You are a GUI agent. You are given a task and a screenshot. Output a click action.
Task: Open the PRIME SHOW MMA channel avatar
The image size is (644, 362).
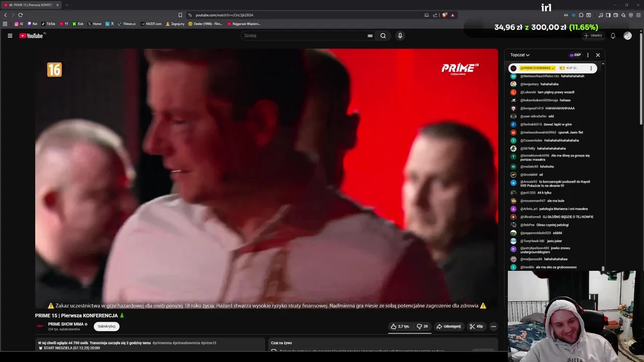point(40,326)
